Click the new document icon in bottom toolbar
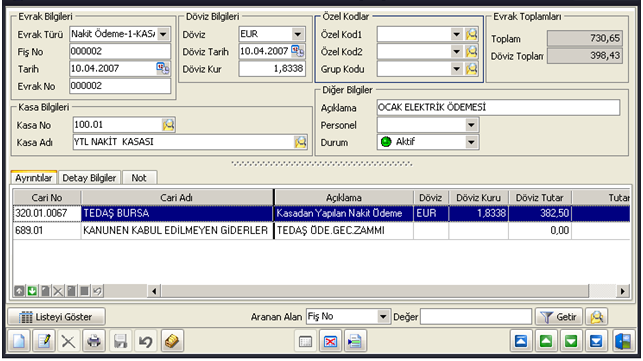Viewport: 643px width, 361px height. (x=18, y=341)
